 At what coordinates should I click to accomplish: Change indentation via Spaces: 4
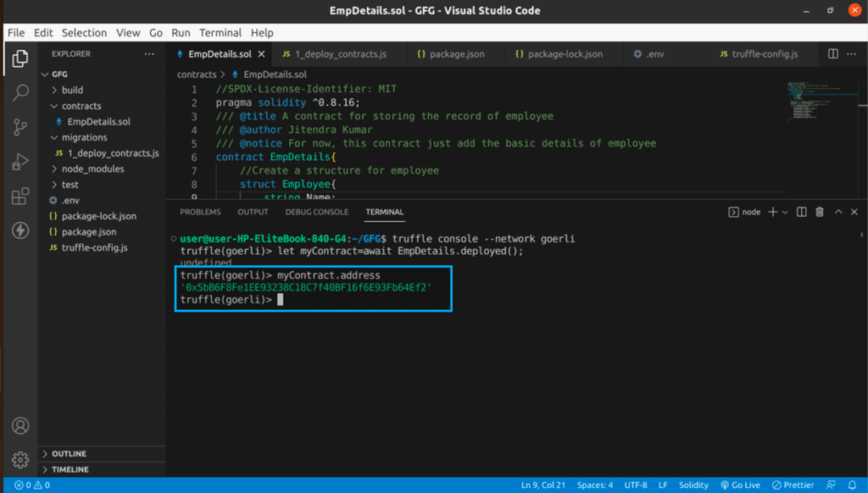tap(594, 485)
